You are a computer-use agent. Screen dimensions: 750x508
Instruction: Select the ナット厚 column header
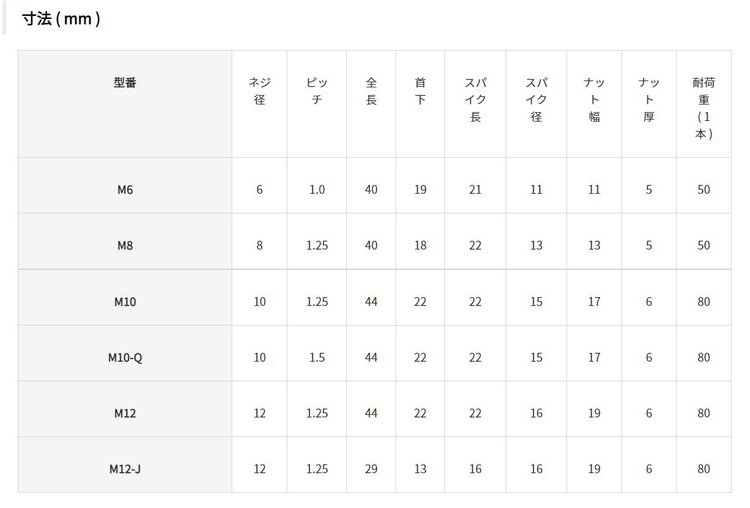(x=649, y=100)
